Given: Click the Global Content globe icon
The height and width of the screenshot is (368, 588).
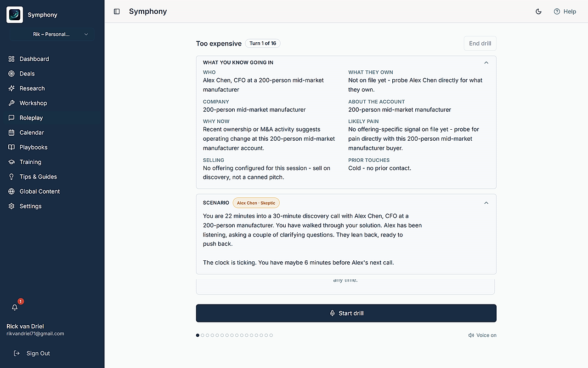Looking at the screenshot, I should point(11,191).
